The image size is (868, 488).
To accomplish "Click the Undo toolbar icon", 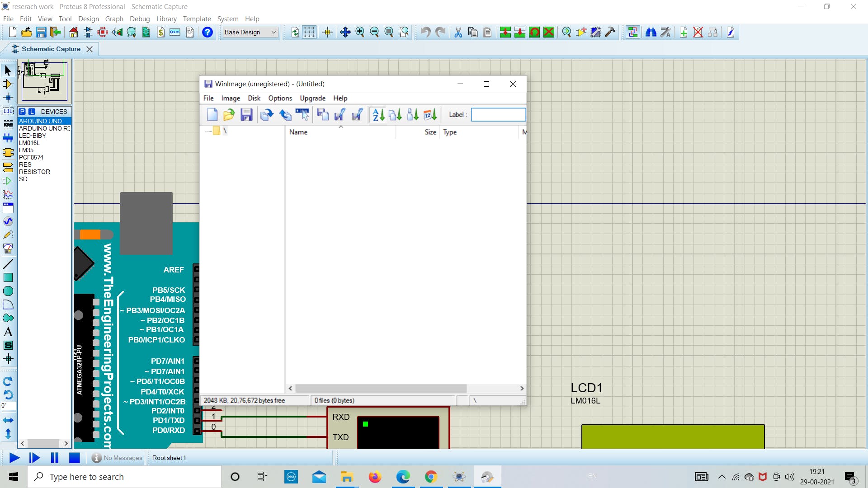I will click(x=425, y=32).
